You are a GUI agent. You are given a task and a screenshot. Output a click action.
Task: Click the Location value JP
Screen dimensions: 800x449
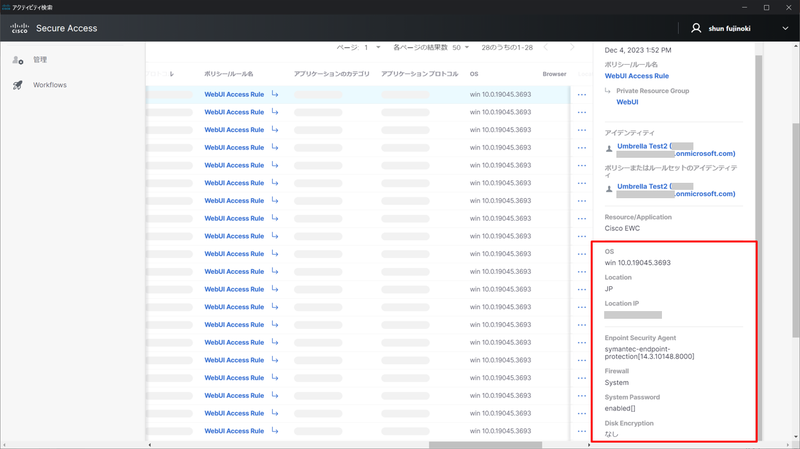pyautogui.click(x=609, y=289)
